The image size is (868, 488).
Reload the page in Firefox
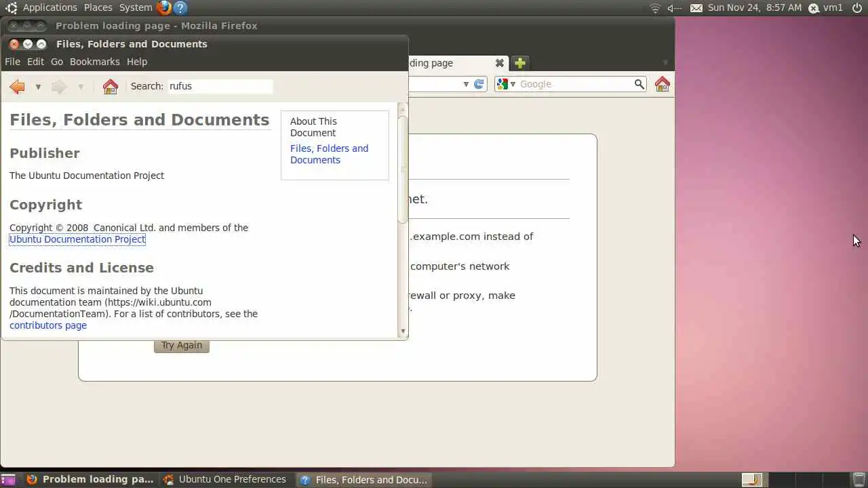[x=479, y=84]
